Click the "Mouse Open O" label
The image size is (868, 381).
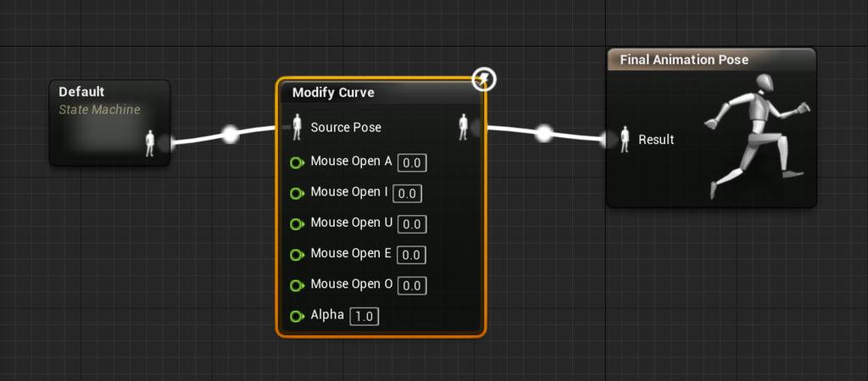click(x=352, y=284)
